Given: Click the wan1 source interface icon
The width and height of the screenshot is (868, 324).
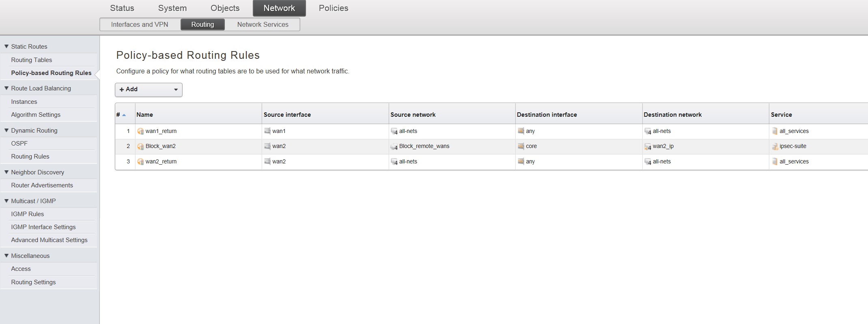Looking at the screenshot, I should (x=267, y=131).
